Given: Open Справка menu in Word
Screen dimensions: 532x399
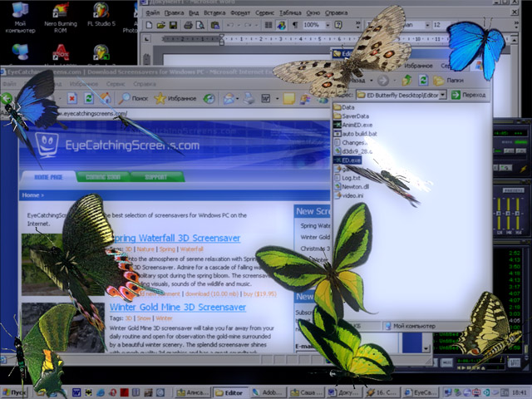Looking at the screenshot, I should [x=336, y=13].
